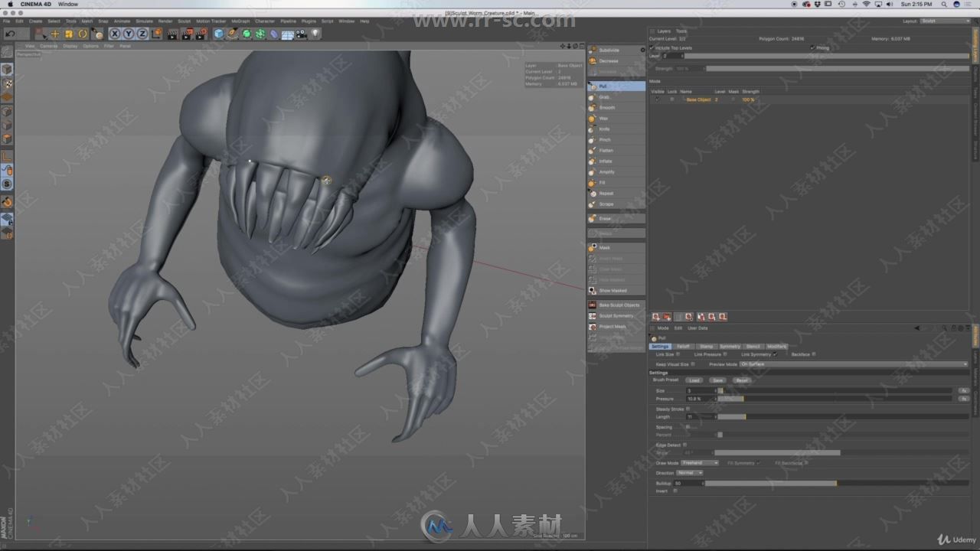Open the MoGraph menu
The width and height of the screenshot is (980, 551).
240,21
